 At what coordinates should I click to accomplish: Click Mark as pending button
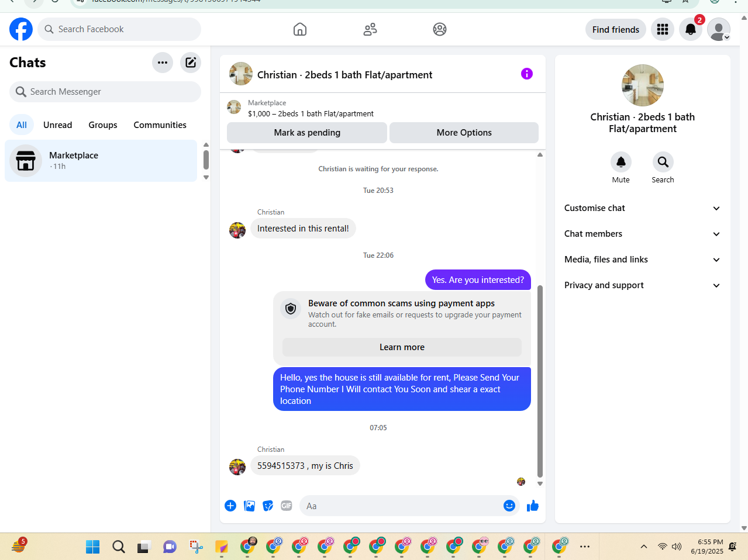[307, 133]
